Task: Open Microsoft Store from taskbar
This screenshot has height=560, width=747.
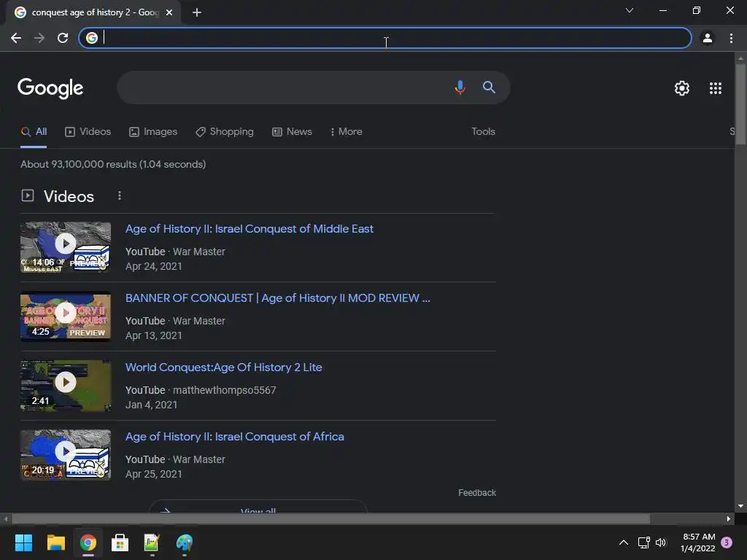Action: click(x=120, y=542)
